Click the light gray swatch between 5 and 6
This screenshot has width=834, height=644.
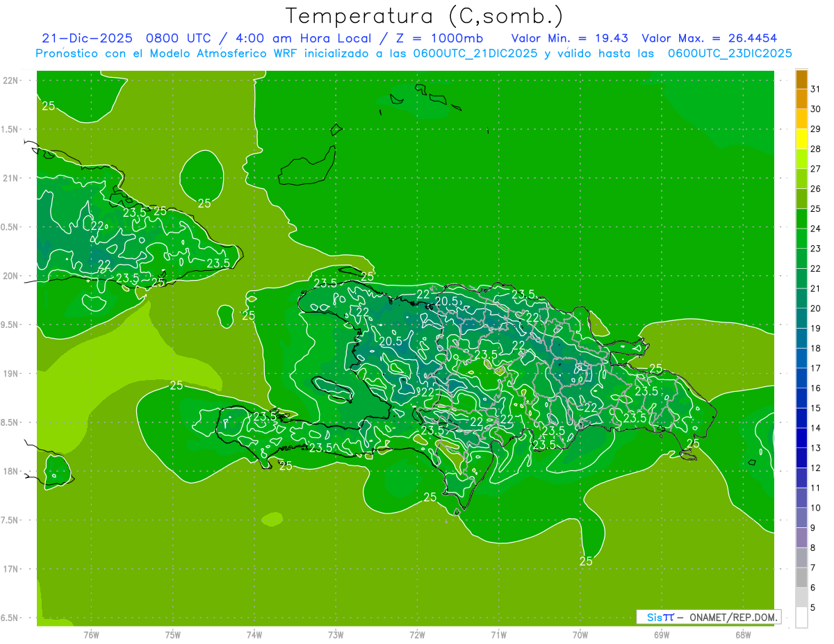801,597
